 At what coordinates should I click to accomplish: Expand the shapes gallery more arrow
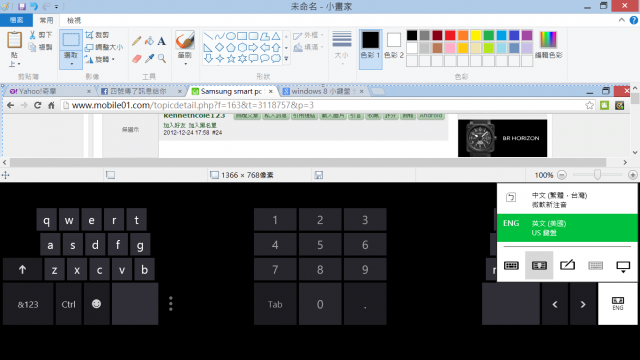(x=286, y=59)
